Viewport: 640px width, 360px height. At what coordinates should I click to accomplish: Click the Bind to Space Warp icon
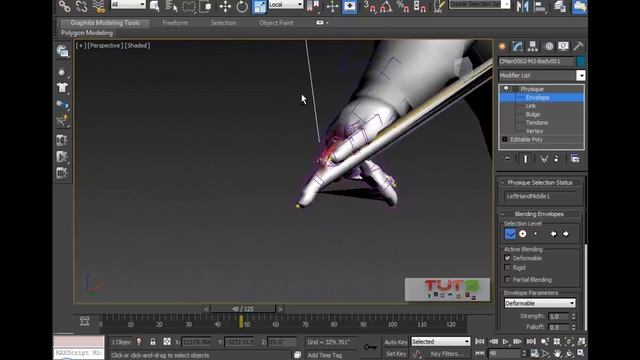[98, 6]
